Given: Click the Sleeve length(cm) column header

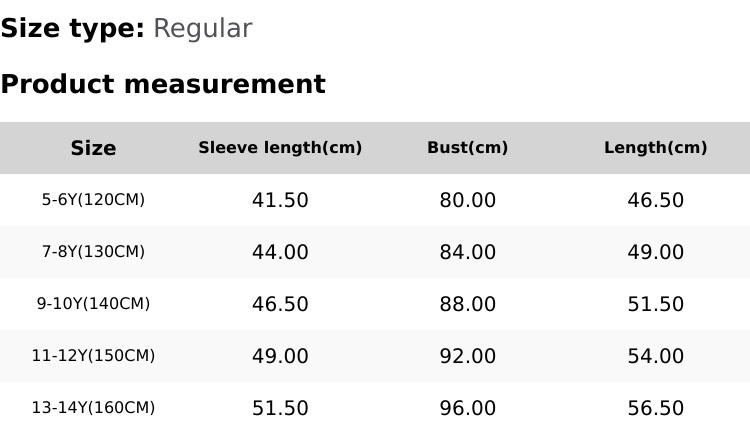Looking at the screenshot, I should pos(280,148).
